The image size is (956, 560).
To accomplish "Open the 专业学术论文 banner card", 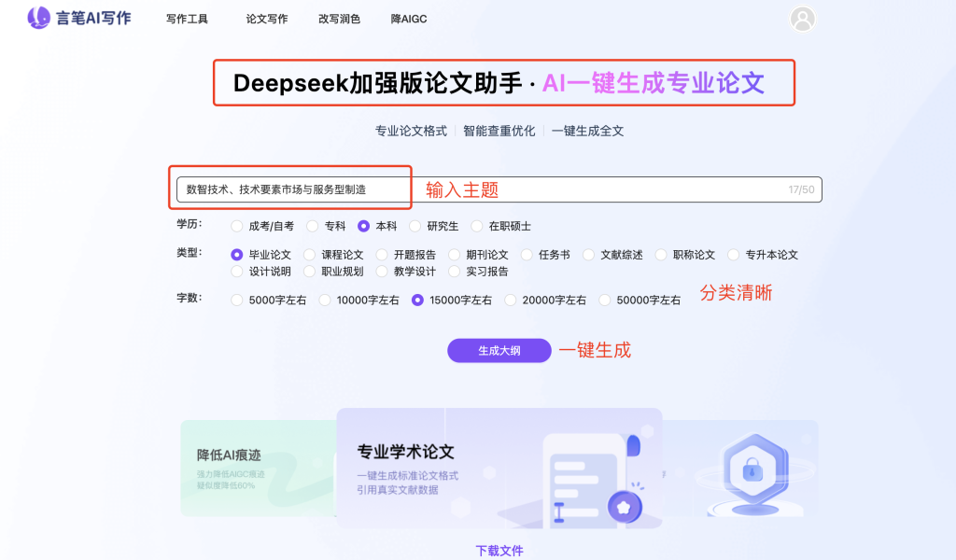I will [x=499, y=468].
